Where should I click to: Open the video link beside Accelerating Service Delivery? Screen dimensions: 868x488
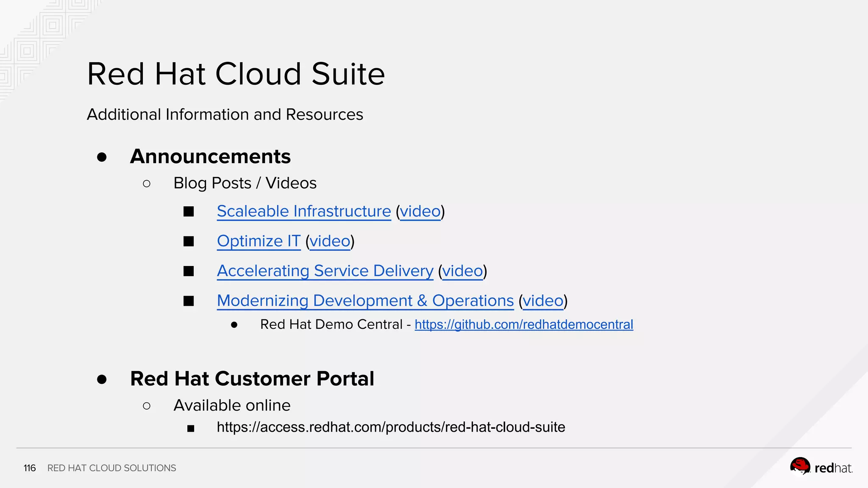pyautogui.click(x=463, y=271)
